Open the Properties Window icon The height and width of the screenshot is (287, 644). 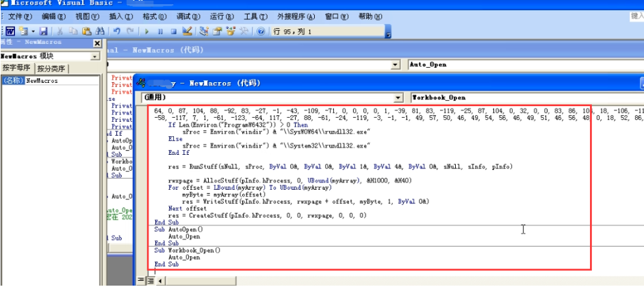pos(217,32)
